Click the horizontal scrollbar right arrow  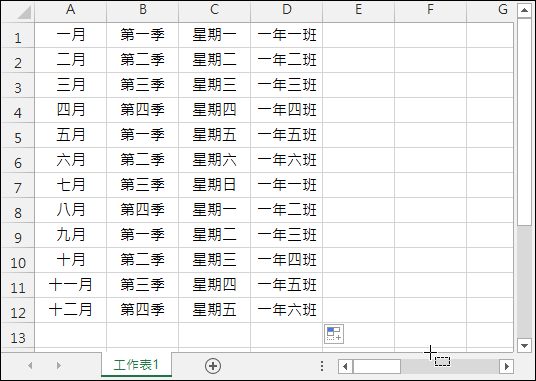[x=507, y=366]
